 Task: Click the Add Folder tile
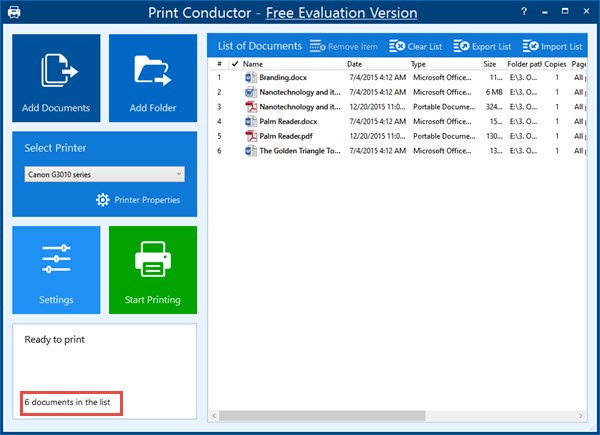pos(153,78)
